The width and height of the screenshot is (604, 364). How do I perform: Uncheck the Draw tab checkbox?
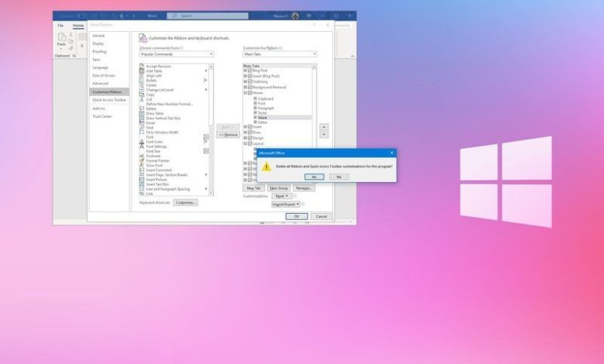click(250, 132)
